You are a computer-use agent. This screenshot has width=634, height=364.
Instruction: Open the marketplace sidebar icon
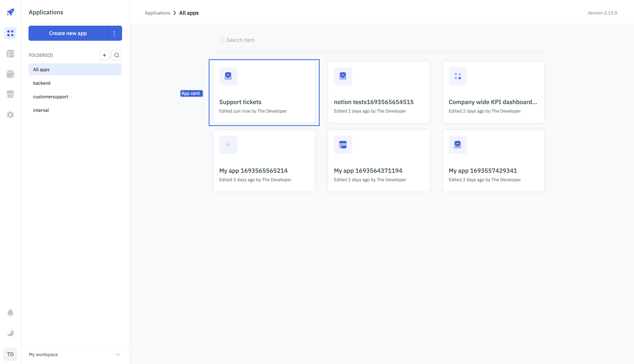click(10, 94)
